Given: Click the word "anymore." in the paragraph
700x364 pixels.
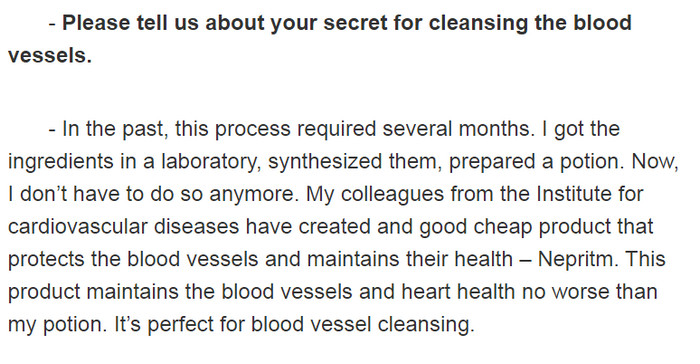Looking at the screenshot, I should (254, 194).
